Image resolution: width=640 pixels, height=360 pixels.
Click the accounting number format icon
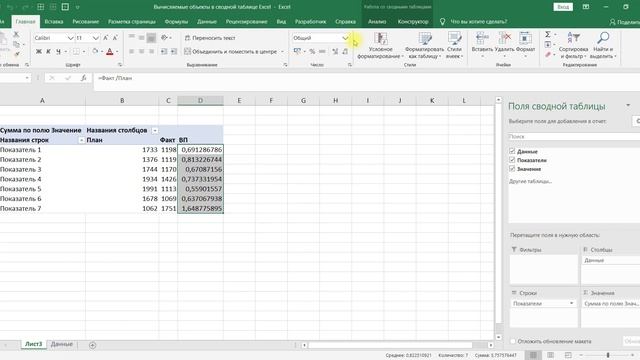[297, 51]
